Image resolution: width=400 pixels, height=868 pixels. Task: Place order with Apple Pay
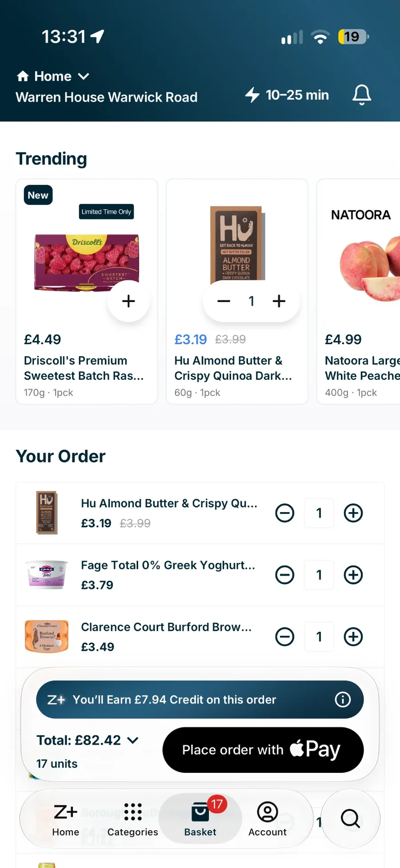point(263,750)
